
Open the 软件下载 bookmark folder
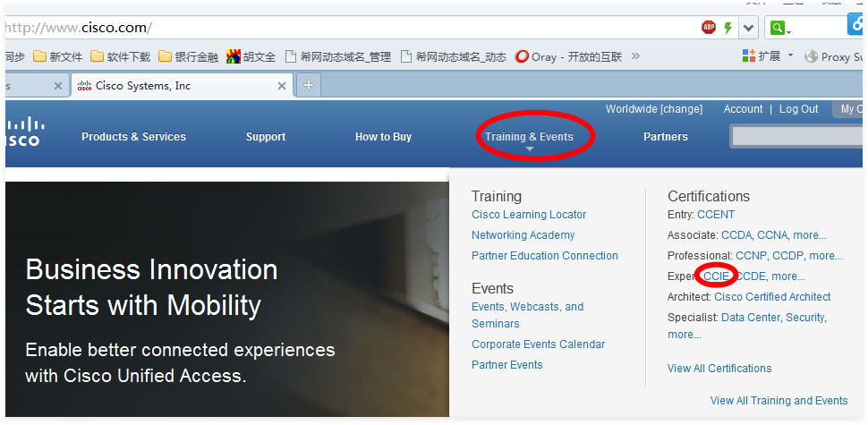(120, 56)
